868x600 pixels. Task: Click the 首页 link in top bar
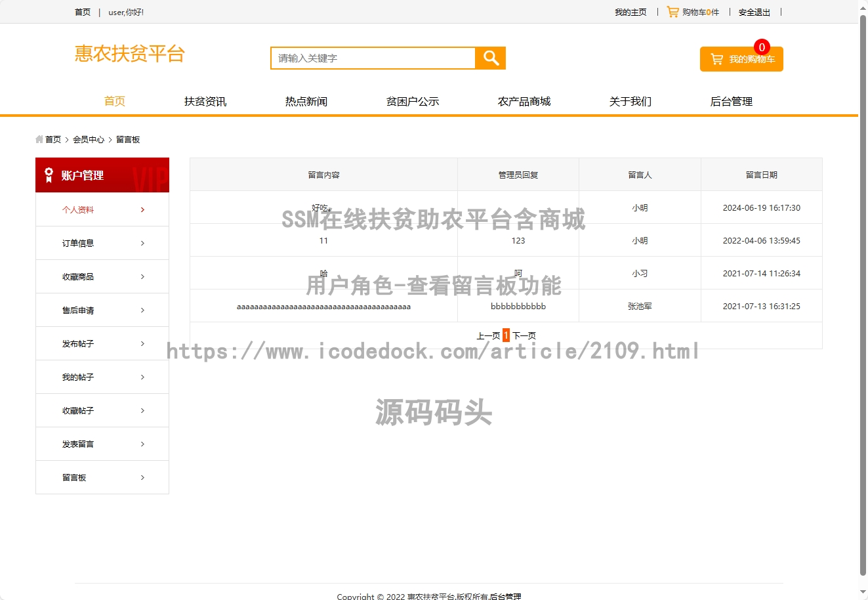(83, 12)
